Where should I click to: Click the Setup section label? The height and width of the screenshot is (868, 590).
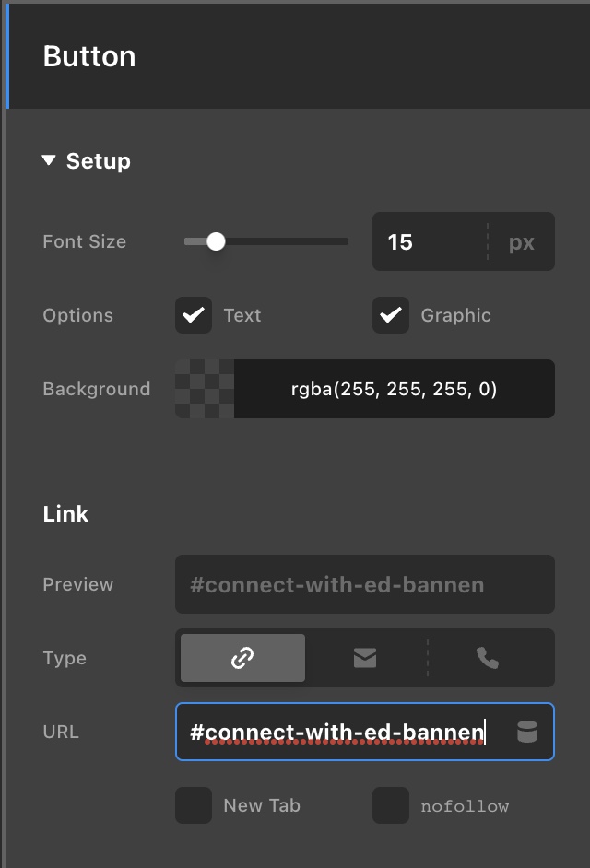click(99, 161)
